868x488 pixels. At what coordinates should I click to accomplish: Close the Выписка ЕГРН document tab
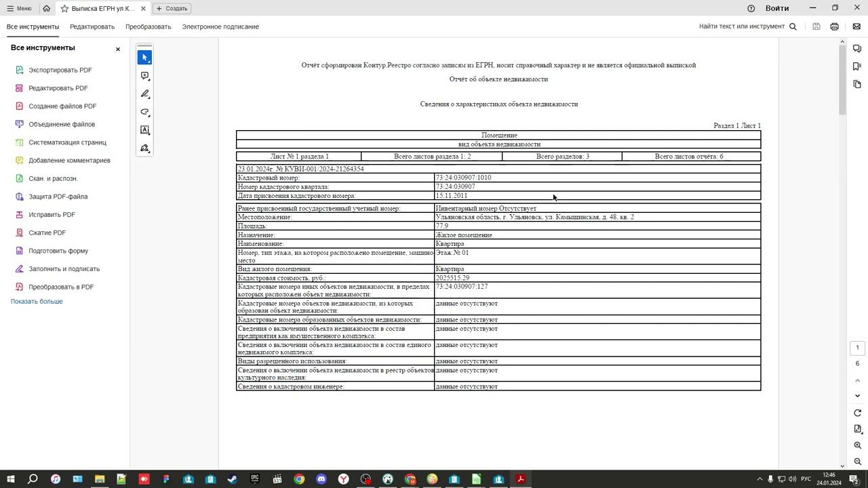pos(144,9)
